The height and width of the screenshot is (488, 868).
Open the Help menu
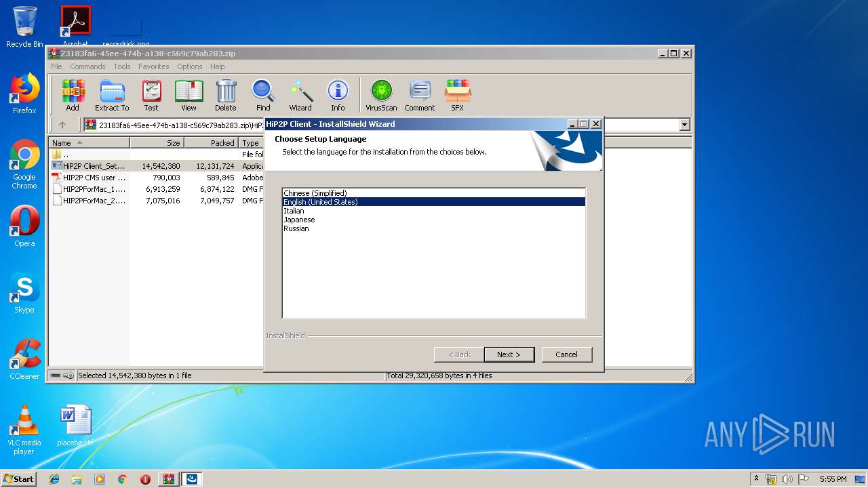coord(217,66)
